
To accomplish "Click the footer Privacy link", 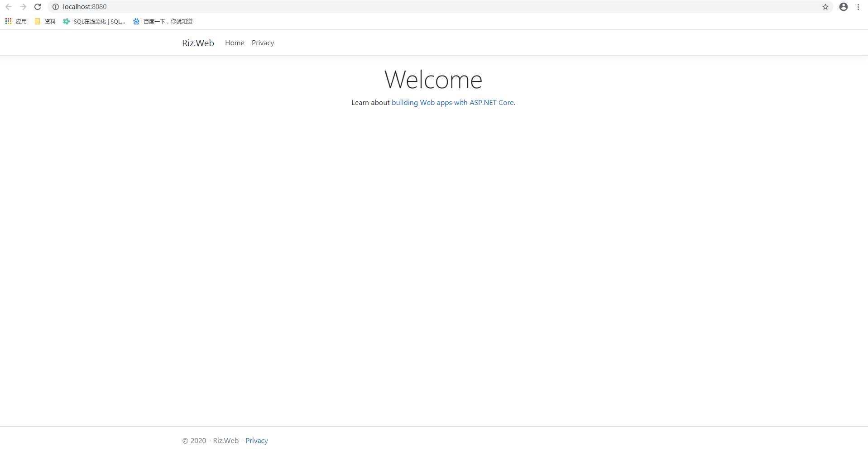I will 257,441.
